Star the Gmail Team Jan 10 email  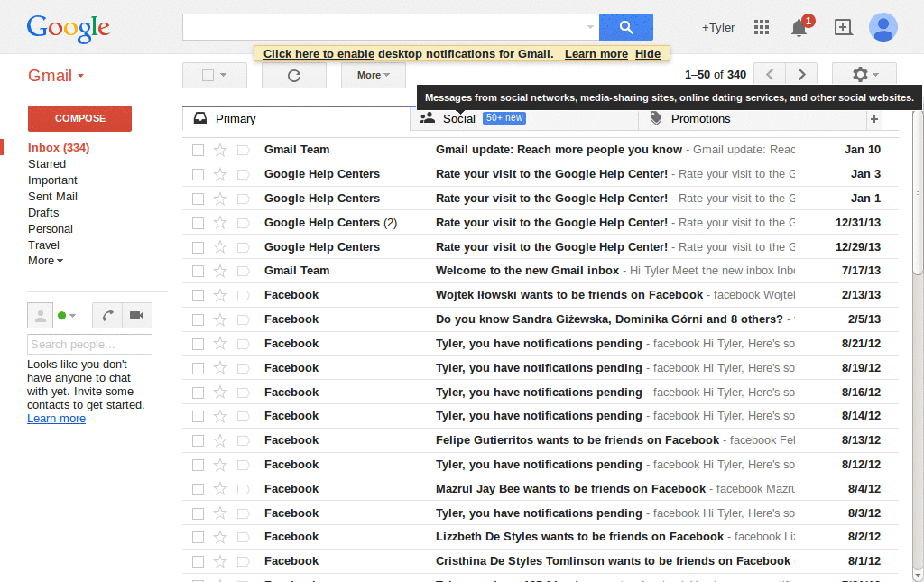220,150
